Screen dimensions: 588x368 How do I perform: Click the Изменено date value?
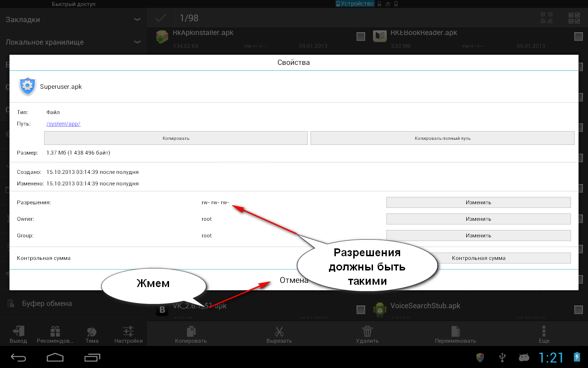click(x=92, y=184)
